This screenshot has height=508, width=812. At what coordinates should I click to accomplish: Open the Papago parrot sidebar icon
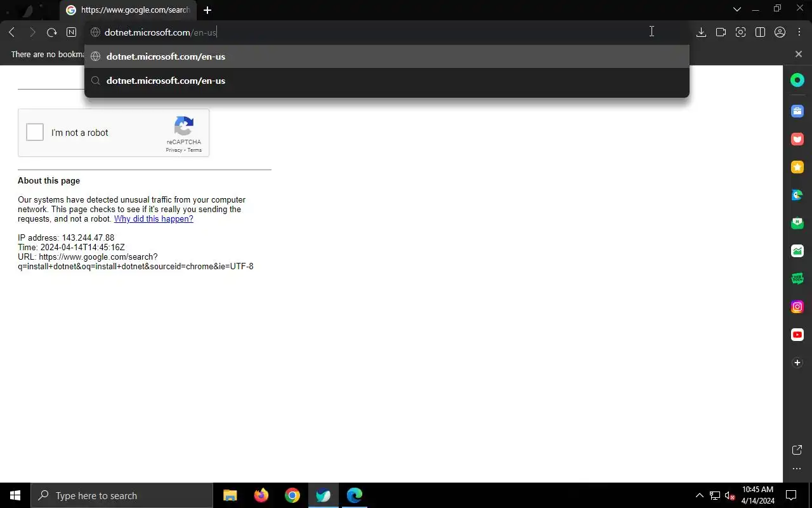pyautogui.click(x=797, y=195)
